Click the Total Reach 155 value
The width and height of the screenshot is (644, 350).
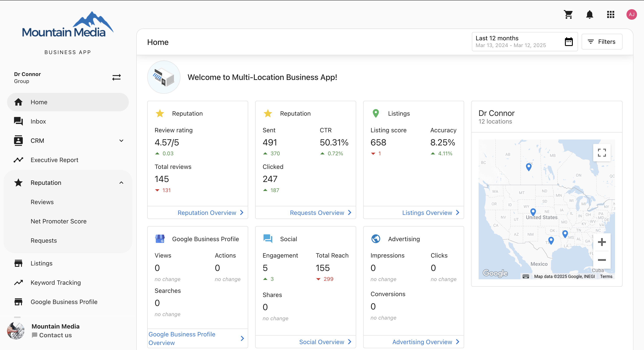pyautogui.click(x=323, y=268)
